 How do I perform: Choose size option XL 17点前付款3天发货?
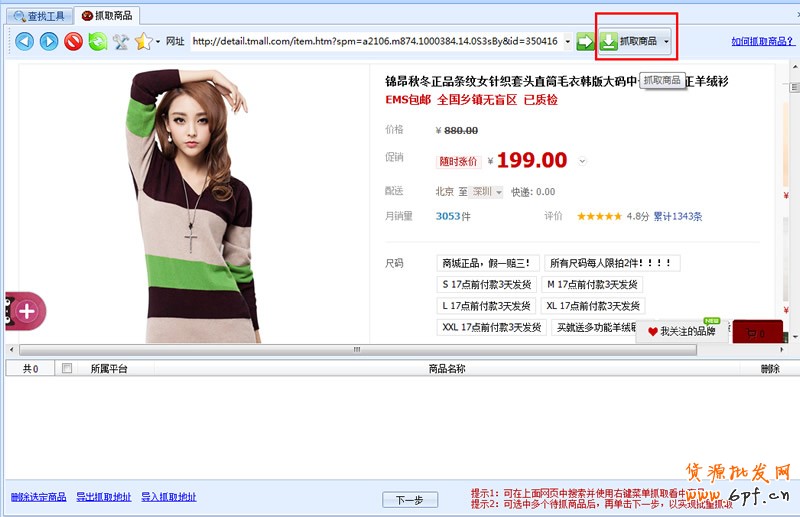[x=594, y=306]
